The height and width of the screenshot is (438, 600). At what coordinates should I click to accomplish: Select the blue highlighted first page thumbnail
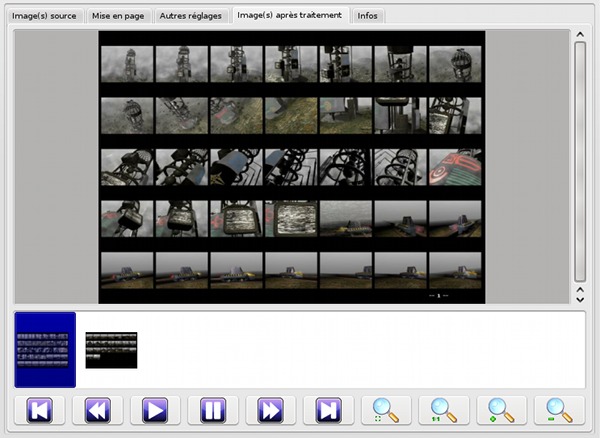click(x=45, y=350)
